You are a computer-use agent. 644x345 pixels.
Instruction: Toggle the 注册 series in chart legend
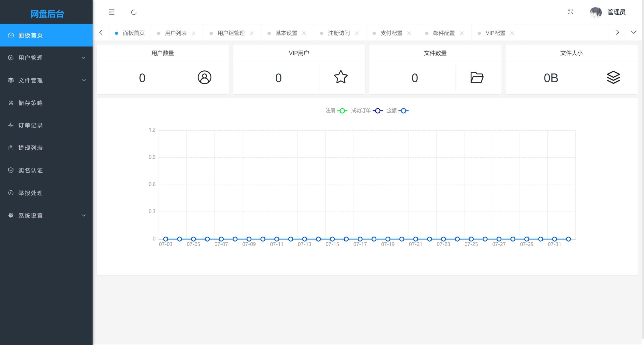[336, 111]
